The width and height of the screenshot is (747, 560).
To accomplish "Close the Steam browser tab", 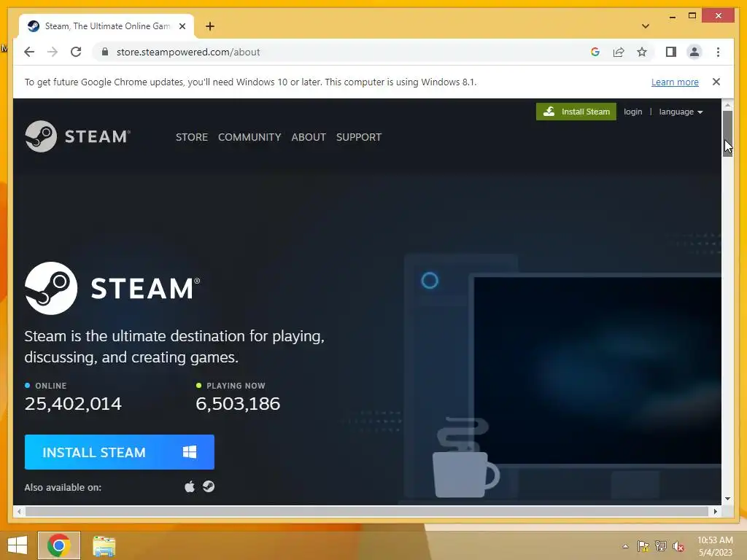I will coord(182,26).
